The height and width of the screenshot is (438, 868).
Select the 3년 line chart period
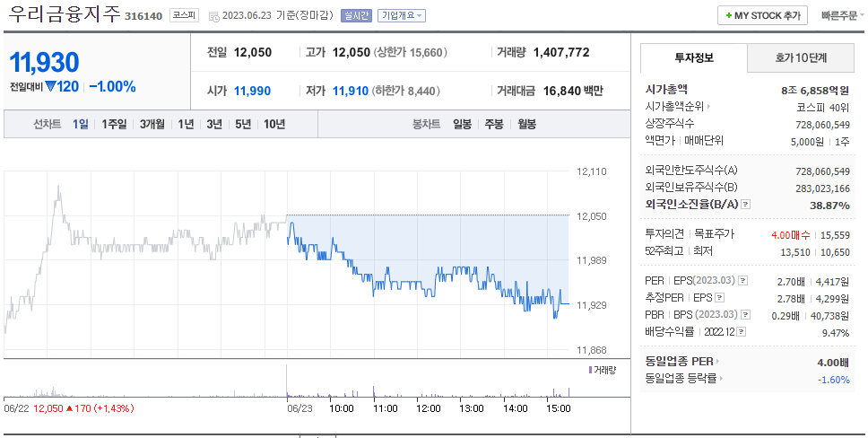(x=214, y=124)
